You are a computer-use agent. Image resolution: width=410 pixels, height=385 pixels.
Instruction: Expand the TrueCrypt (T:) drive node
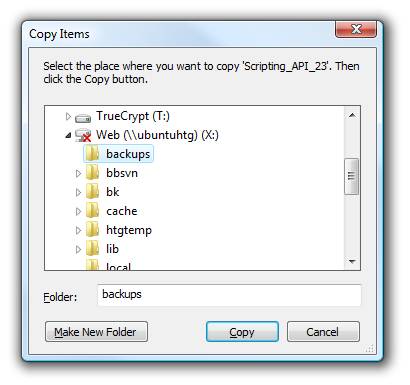(68, 116)
